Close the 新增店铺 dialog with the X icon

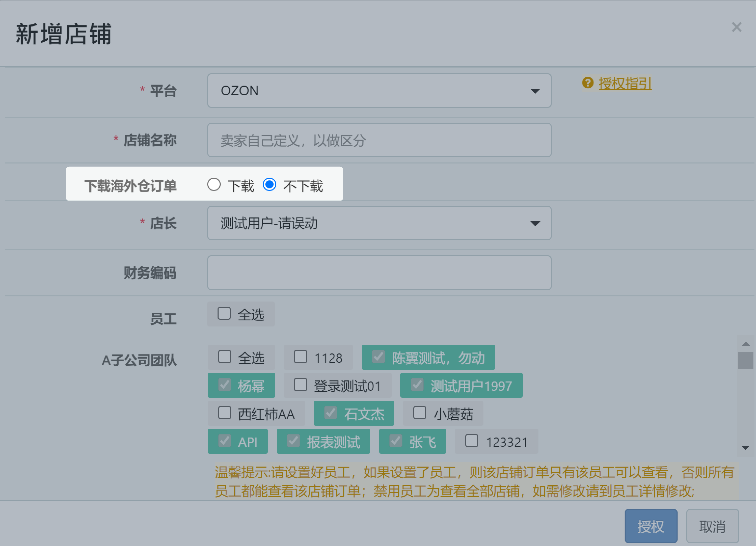tap(736, 27)
